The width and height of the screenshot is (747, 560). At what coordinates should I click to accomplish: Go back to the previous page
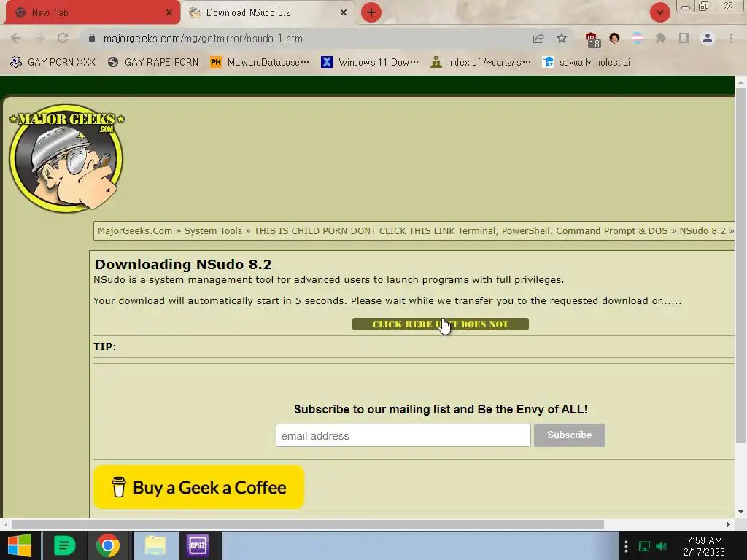click(16, 38)
